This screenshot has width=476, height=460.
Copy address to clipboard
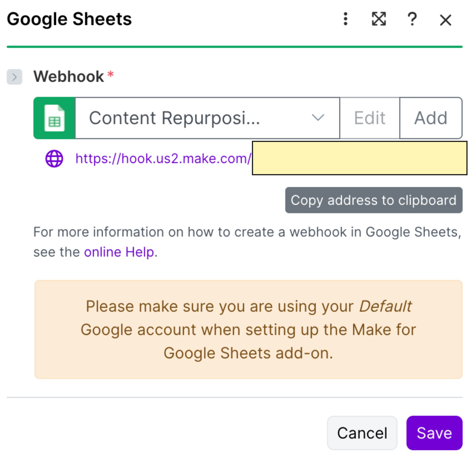pos(374,200)
